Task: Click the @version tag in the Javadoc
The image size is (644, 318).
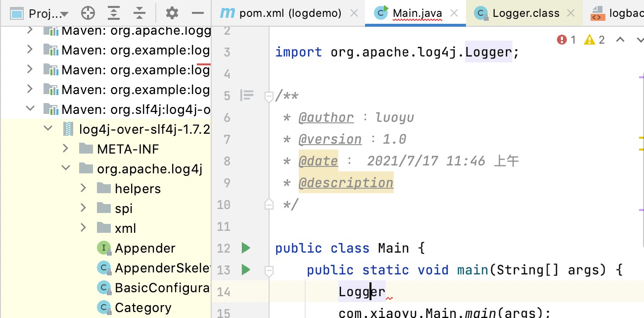Action: pos(330,139)
